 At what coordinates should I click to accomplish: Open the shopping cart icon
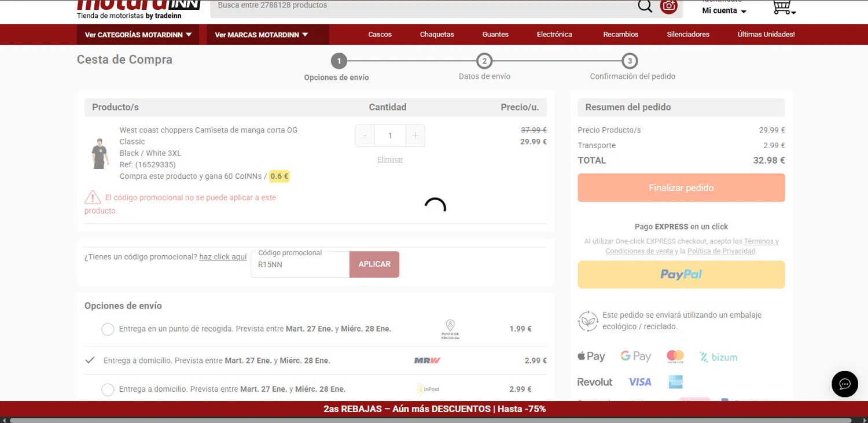pos(784,7)
